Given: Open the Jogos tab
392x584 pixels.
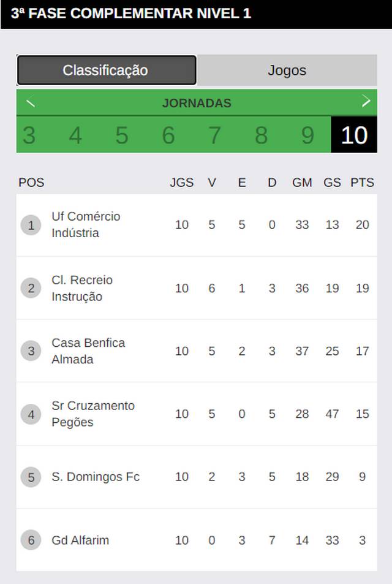Looking at the screenshot, I should 287,70.
